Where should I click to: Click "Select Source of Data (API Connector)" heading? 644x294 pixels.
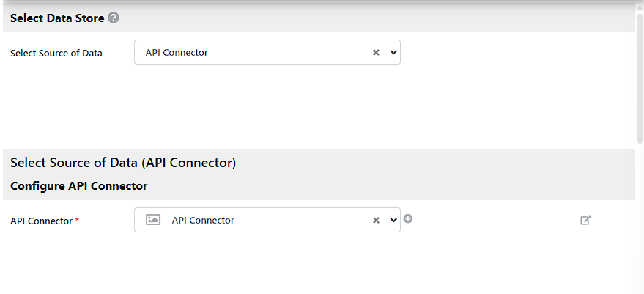(x=123, y=163)
